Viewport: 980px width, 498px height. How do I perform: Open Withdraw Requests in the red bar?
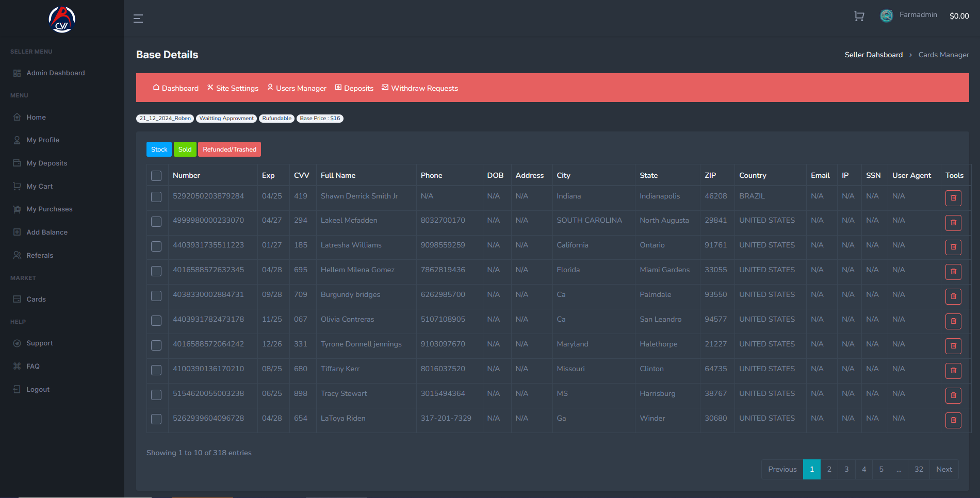(x=420, y=88)
